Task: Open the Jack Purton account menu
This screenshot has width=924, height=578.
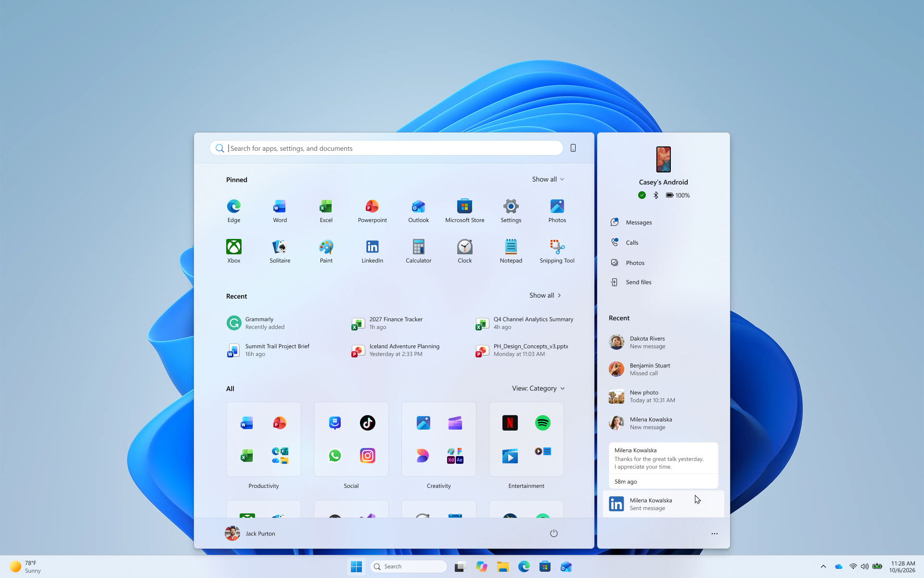Action: point(250,533)
